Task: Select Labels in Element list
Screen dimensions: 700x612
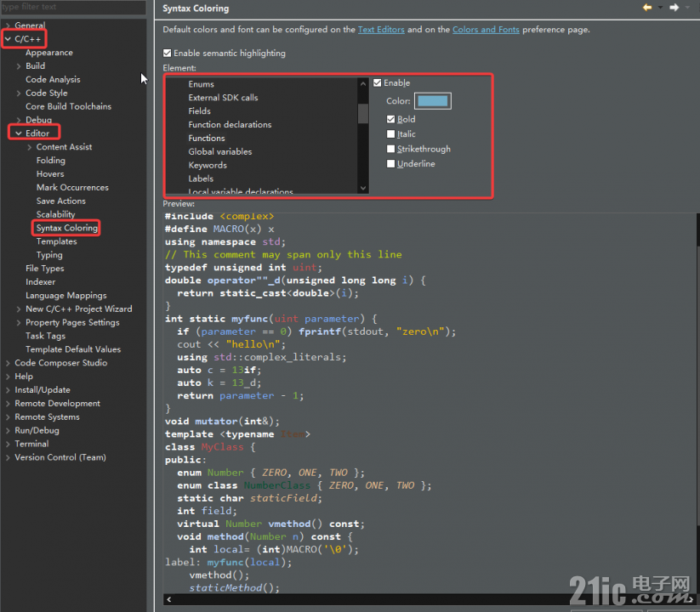Action: click(201, 178)
